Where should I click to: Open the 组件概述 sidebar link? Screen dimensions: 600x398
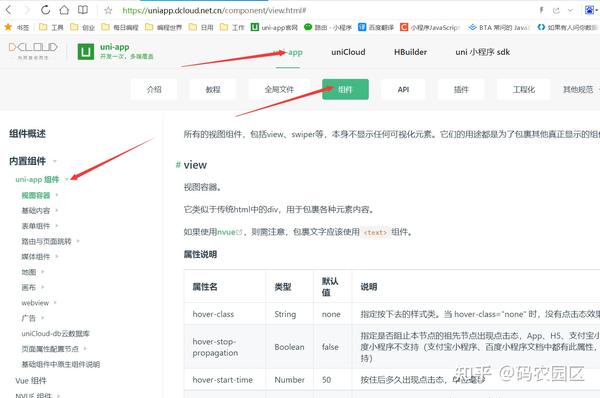point(28,134)
